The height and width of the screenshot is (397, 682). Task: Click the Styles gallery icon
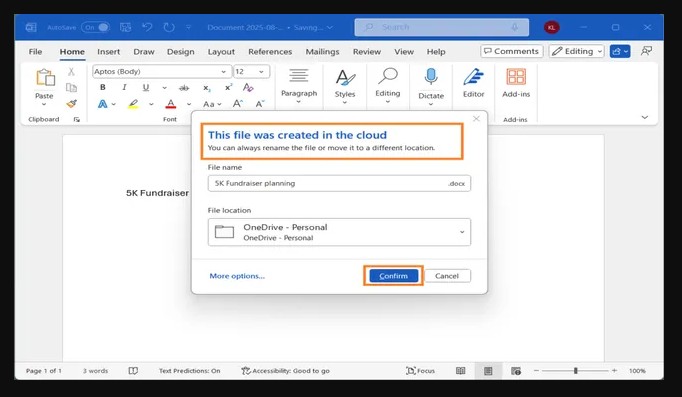[x=345, y=78]
